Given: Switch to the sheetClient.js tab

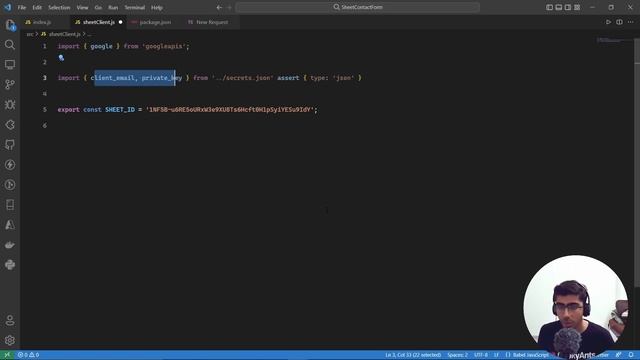Looking at the screenshot, I should [x=98, y=22].
